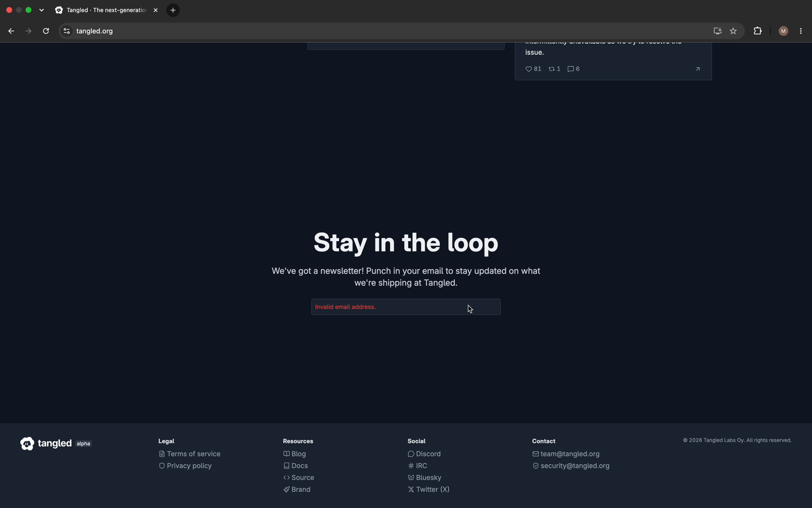Screen dimensions: 812x508
Task: Bookmark this page with the star icon
Action: (733, 31)
